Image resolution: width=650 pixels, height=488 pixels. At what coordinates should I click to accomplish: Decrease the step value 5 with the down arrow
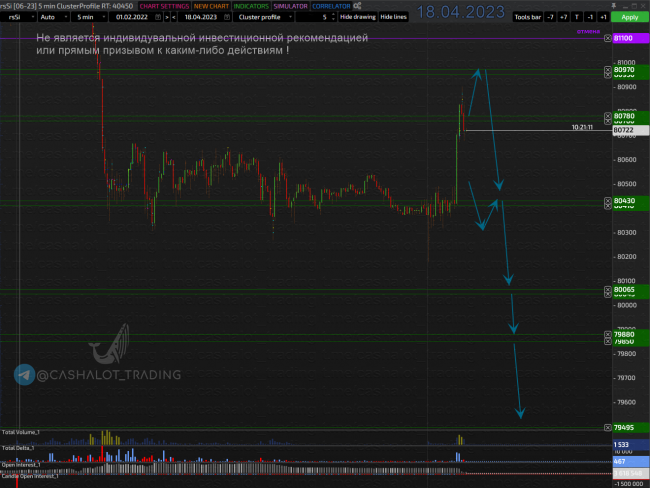coord(333,19)
